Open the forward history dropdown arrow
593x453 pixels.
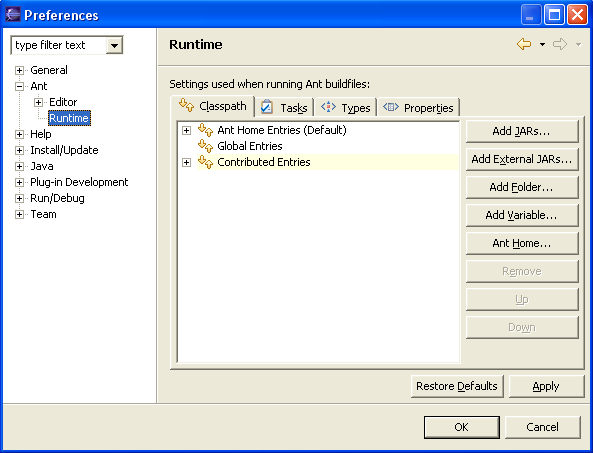(578, 45)
